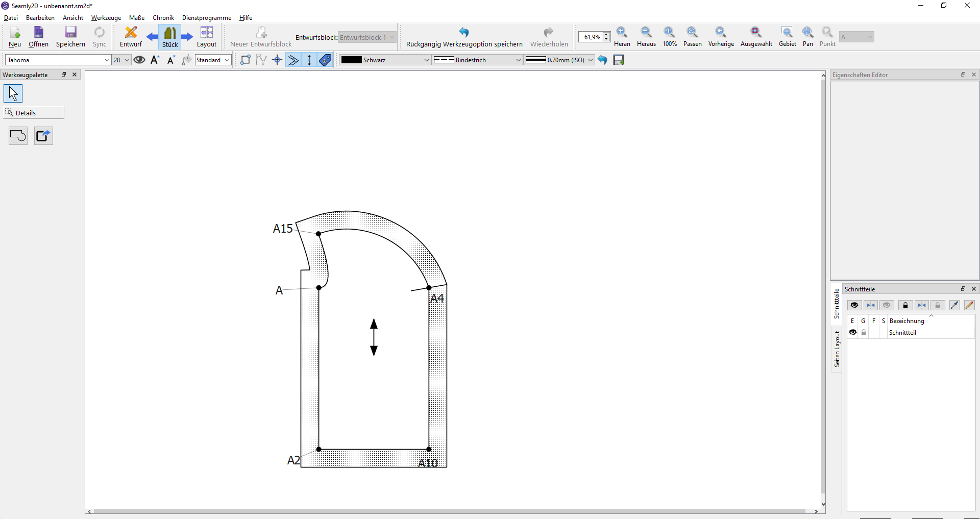The height and width of the screenshot is (519, 980).
Task: Click the Details button in tool palette
Action: [34, 113]
